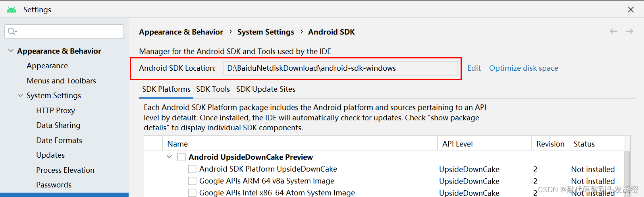Select Date Formats settings
This screenshot has width=644, height=197.
click(59, 140)
